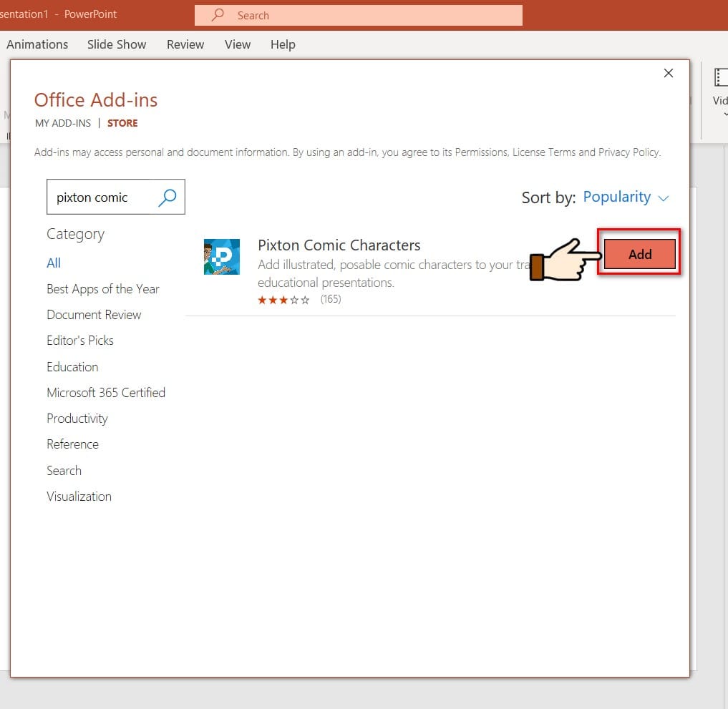Open the Animations ribbon tab
This screenshot has width=728, height=709.
tap(37, 44)
